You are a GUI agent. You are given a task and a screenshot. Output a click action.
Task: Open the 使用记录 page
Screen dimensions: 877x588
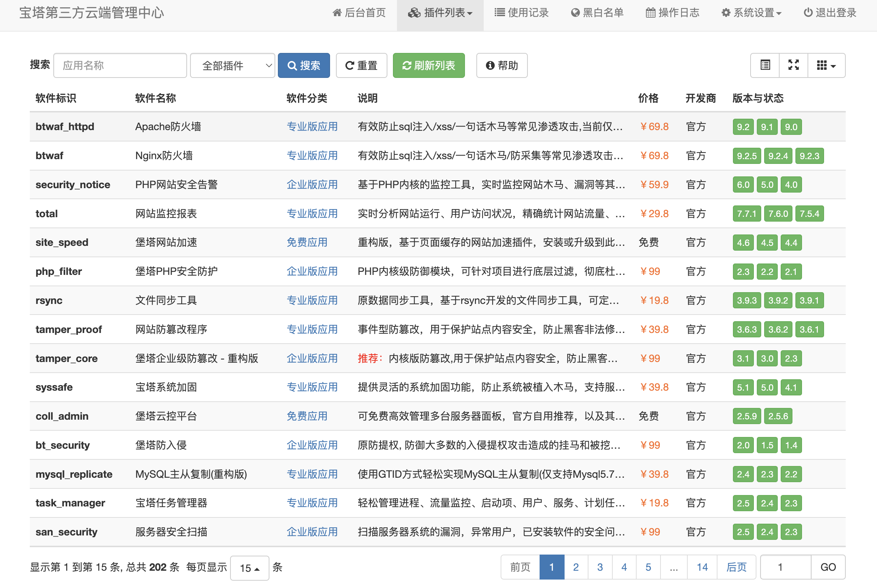tap(521, 12)
